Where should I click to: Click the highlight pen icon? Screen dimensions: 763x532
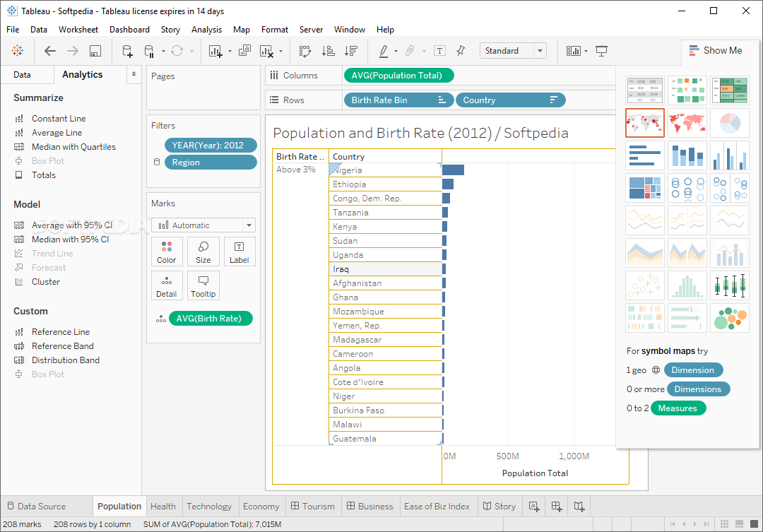point(384,51)
